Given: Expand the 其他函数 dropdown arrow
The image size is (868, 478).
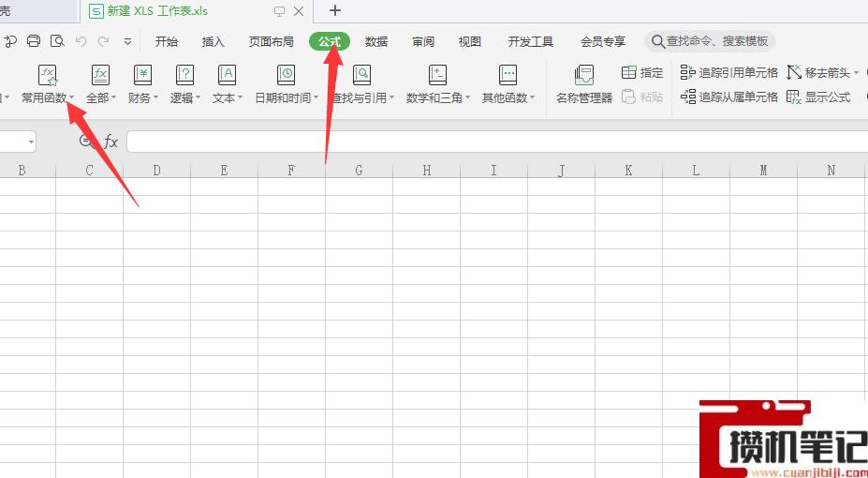Looking at the screenshot, I should coord(533,98).
